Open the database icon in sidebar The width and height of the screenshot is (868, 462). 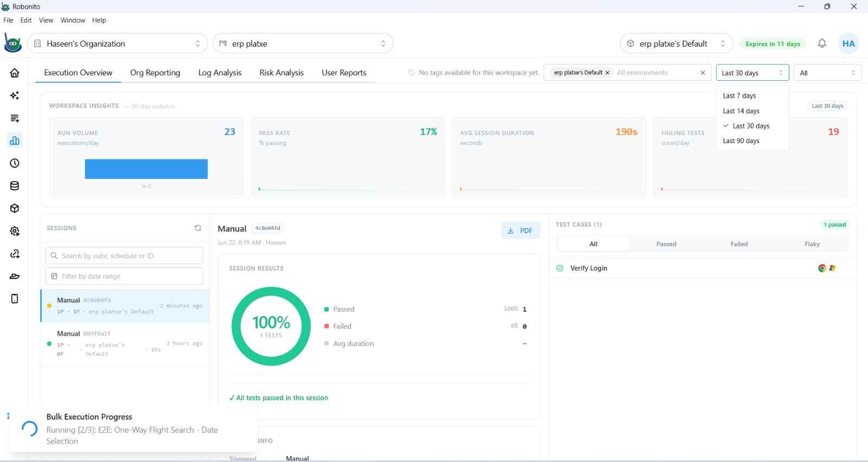15,186
